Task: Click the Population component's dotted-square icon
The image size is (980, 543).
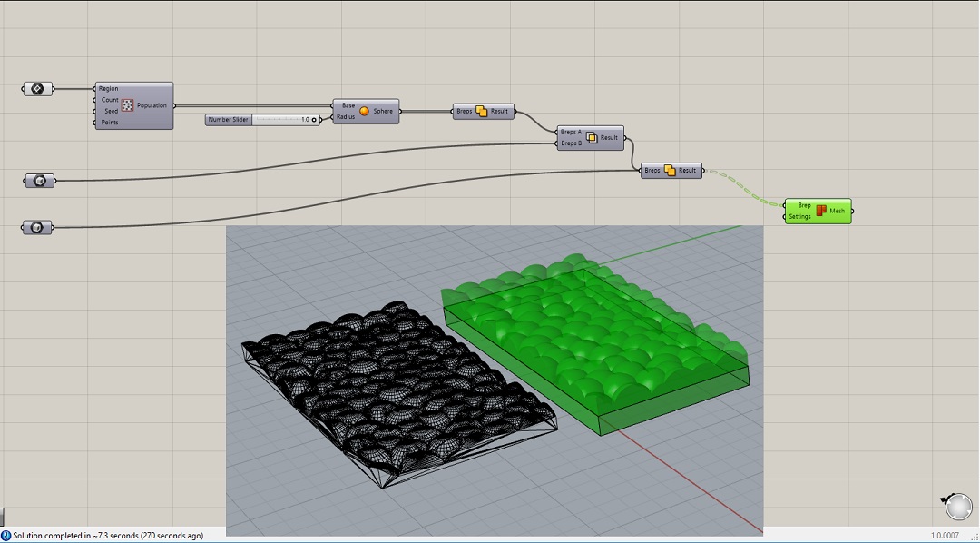Action: pos(128,105)
